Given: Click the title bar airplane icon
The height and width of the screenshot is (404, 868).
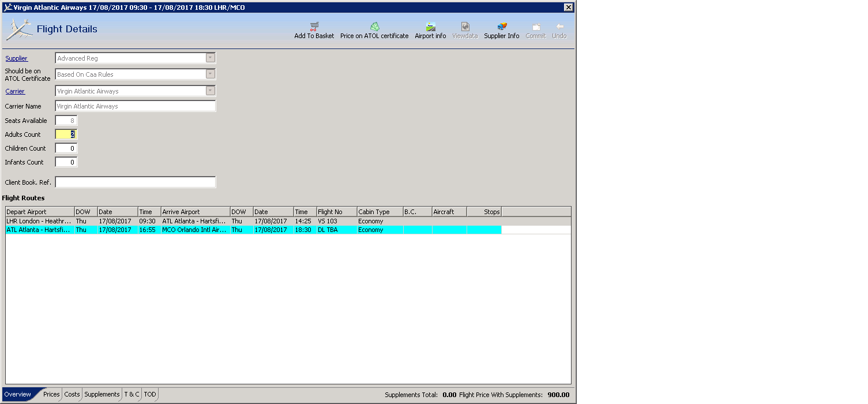Looking at the screenshot, I should pos(7,8).
